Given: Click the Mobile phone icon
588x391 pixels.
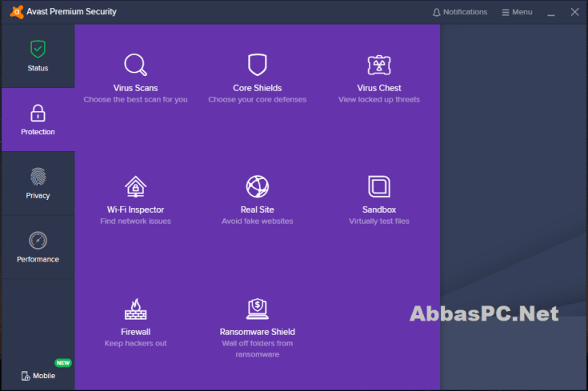Looking at the screenshot, I should [x=26, y=376].
